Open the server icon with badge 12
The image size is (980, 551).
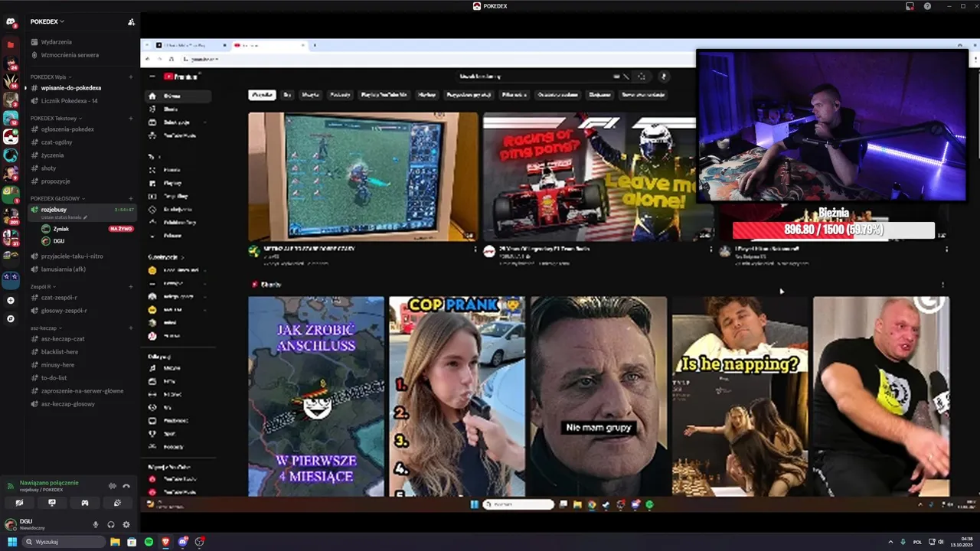click(11, 118)
